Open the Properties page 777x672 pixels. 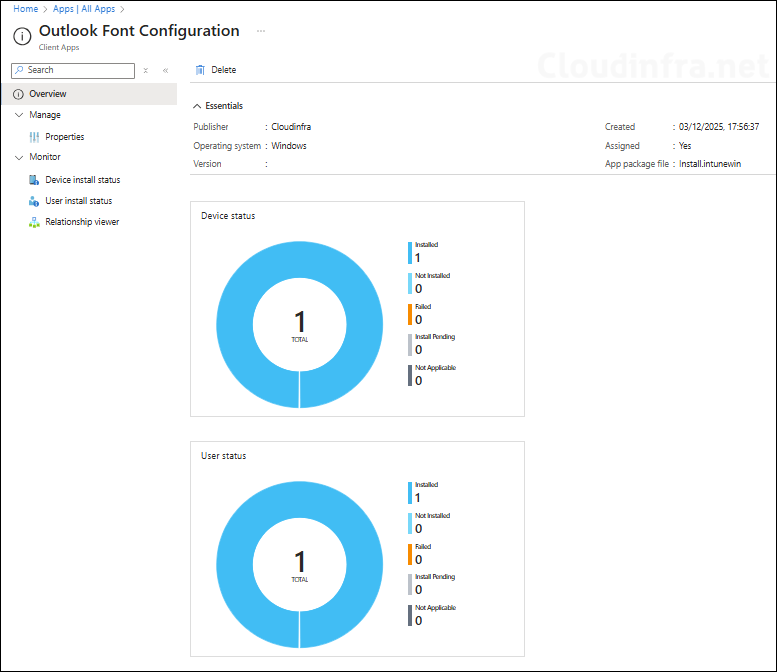click(x=64, y=137)
